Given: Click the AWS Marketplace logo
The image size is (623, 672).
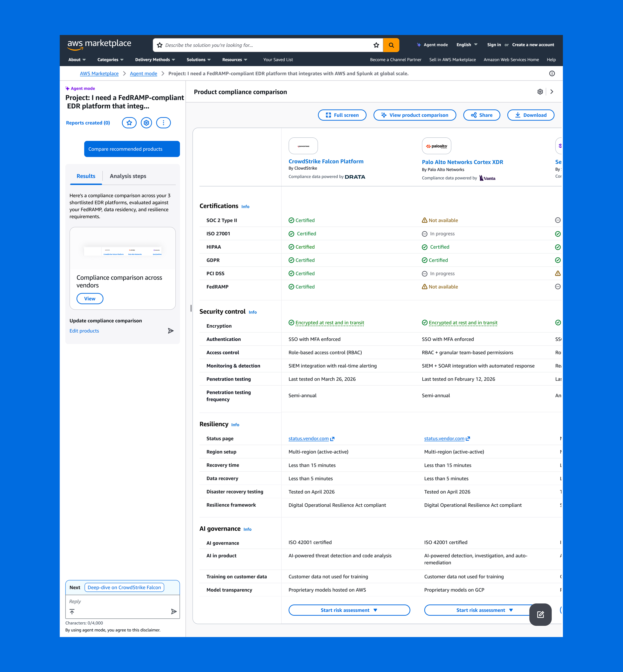Looking at the screenshot, I should pos(99,45).
